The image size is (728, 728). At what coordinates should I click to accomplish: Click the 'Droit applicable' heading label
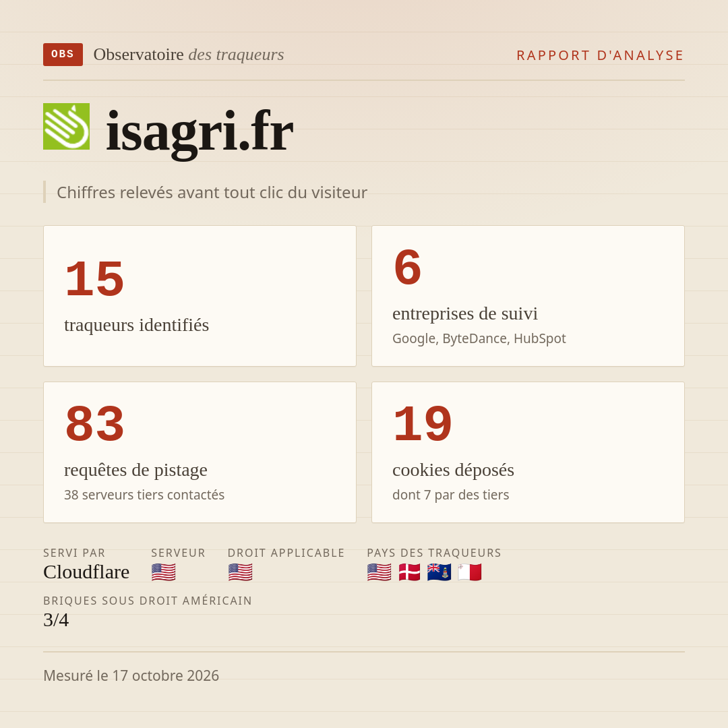[286, 553]
